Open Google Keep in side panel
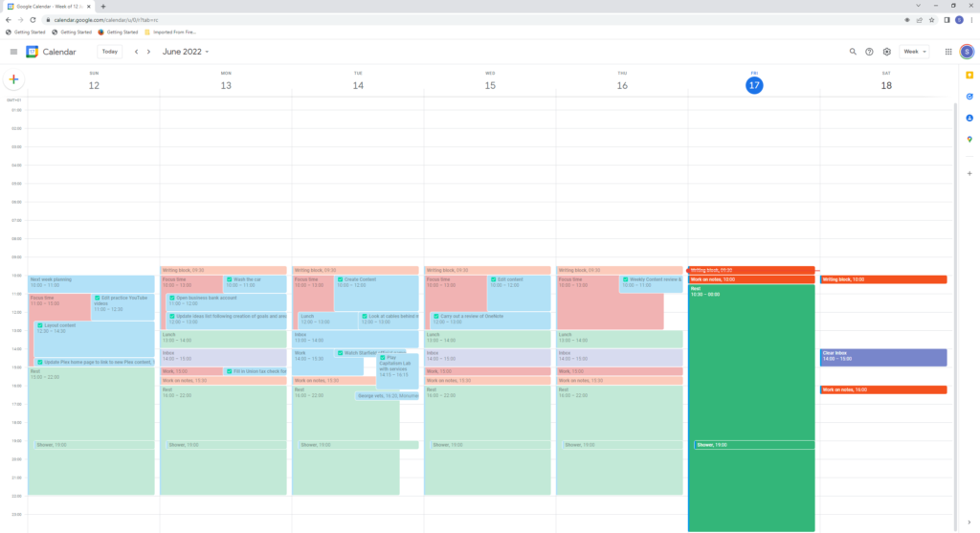980x533 pixels. (969, 75)
